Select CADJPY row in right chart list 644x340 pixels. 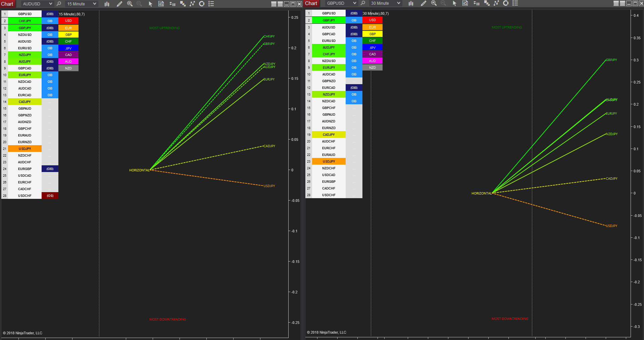329,134
